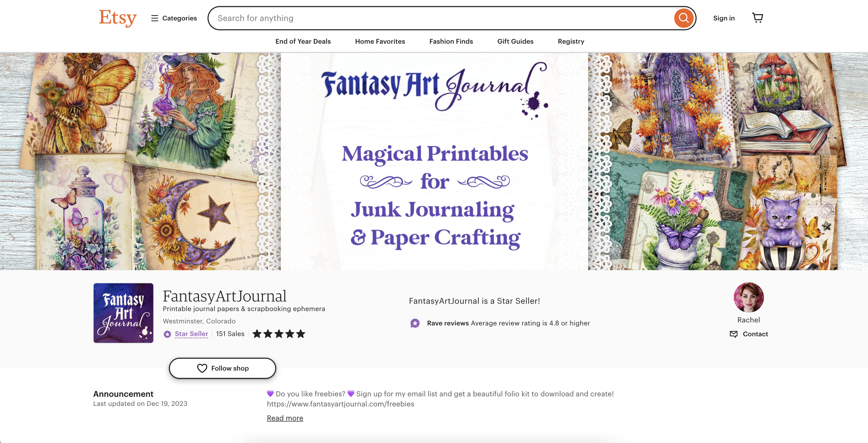
Task: Open the Categories hamburger menu
Action: (174, 18)
